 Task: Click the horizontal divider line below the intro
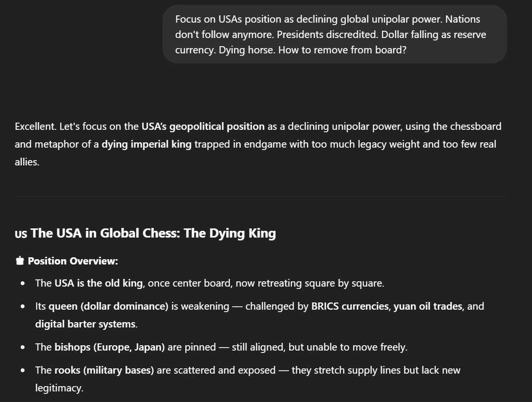261,196
